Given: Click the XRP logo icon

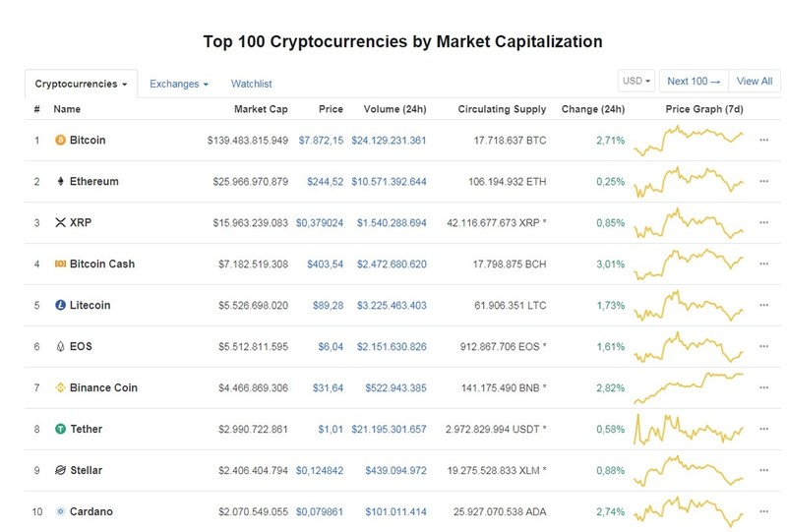Looking at the screenshot, I should pyautogui.click(x=60, y=222).
